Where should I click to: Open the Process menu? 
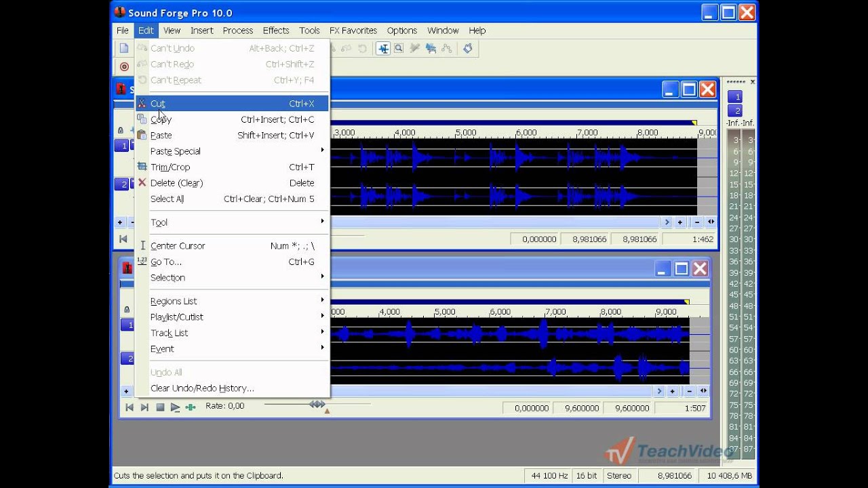point(237,30)
